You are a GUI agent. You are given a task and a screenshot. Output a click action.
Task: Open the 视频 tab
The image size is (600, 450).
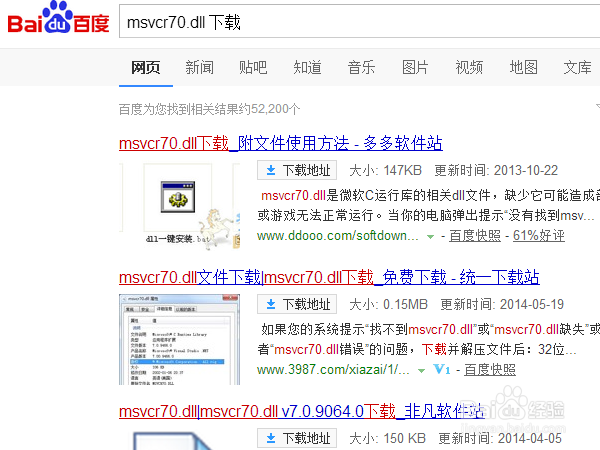point(469,68)
